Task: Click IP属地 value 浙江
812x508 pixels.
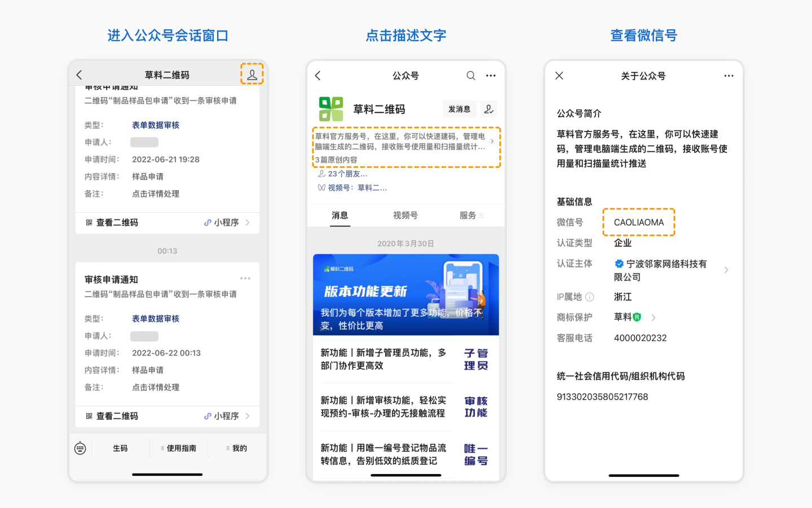Action: point(623,297)
